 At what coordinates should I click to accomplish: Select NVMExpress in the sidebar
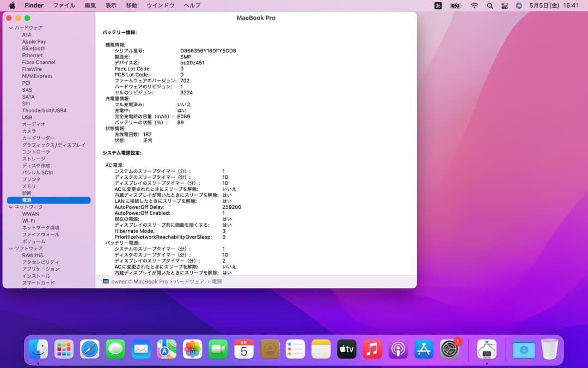(x=37, y=76)
